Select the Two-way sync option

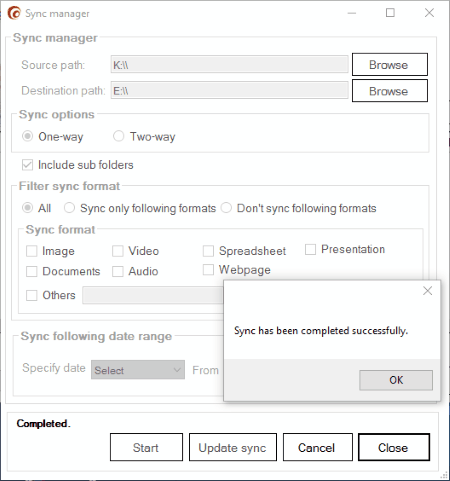[x=118, y=136]
